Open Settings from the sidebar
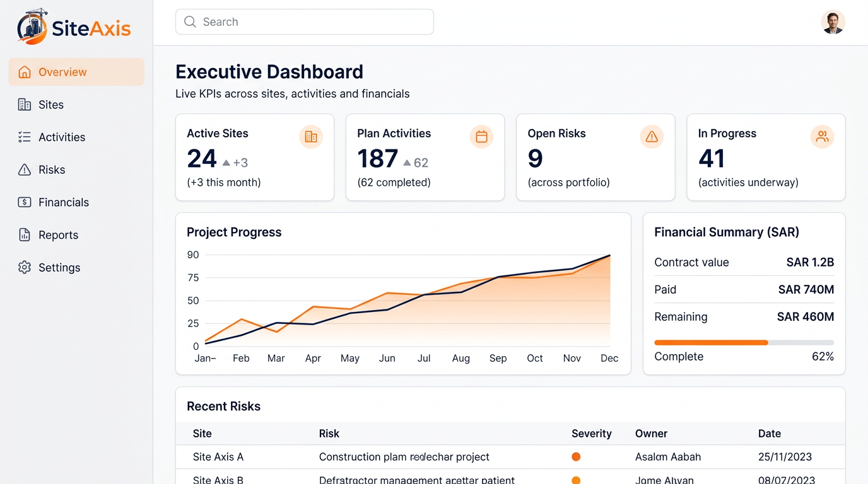Viewport: 868px width, 484px height. [x=76, y=267]
